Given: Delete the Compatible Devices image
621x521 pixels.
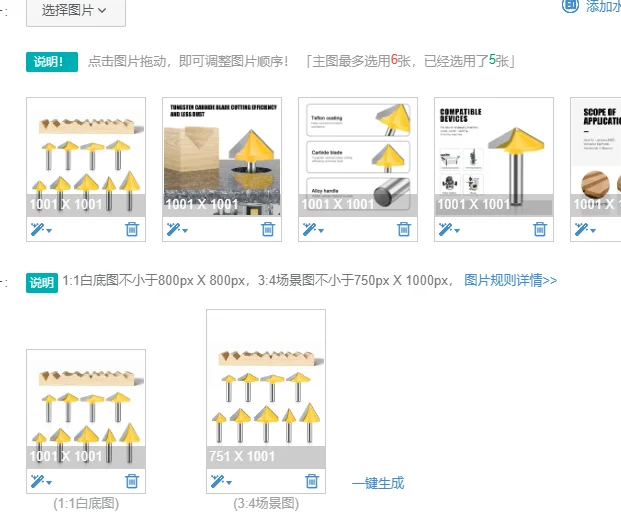Looking at the screenshot, I should pos(539,229).
